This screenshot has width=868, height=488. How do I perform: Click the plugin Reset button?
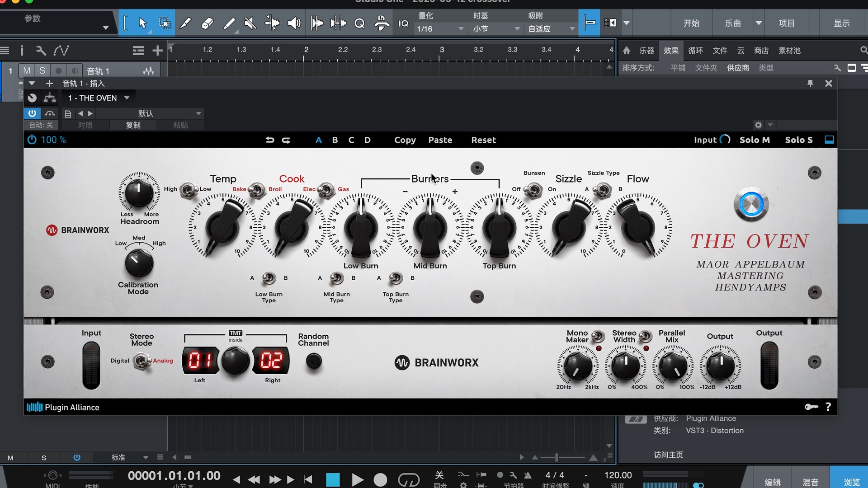[483, 140]
